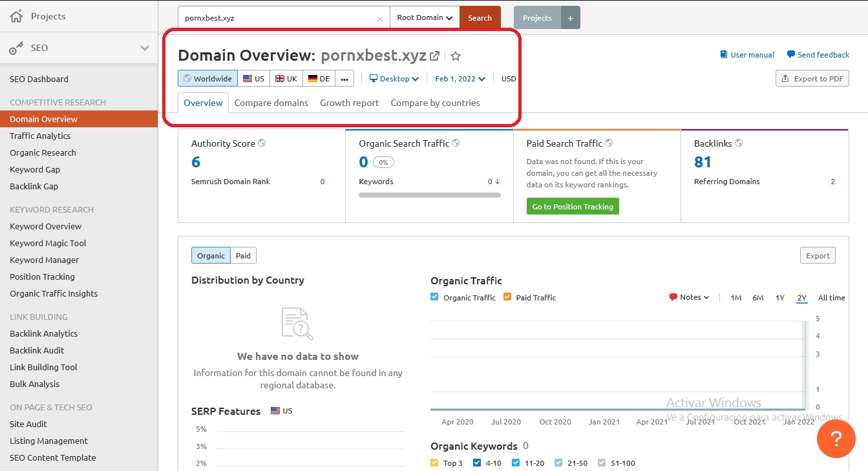Select the Worldwide database
Image resolution: width=868 pixels, height=471 pixels.
pyautogui.click(x=208, y=79)
